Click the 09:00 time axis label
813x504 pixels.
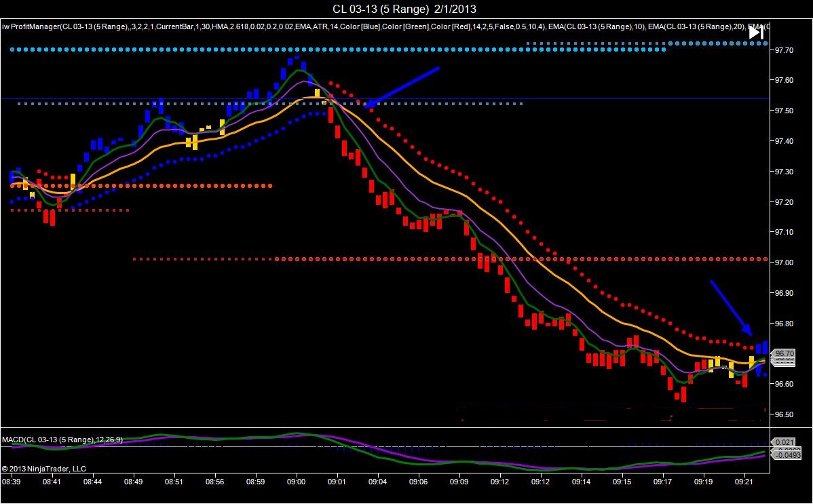coord(297,482)
